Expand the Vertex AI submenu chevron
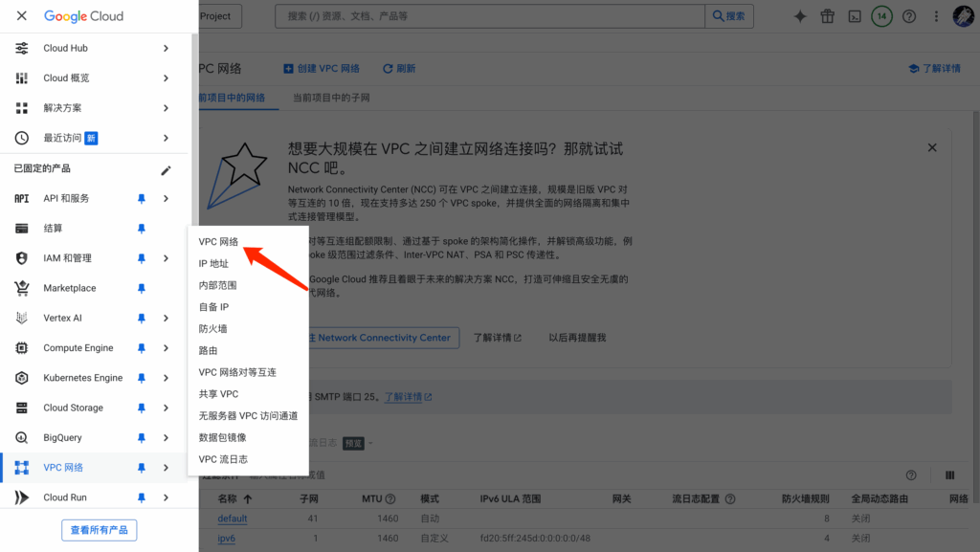 (x=166, y=318)
